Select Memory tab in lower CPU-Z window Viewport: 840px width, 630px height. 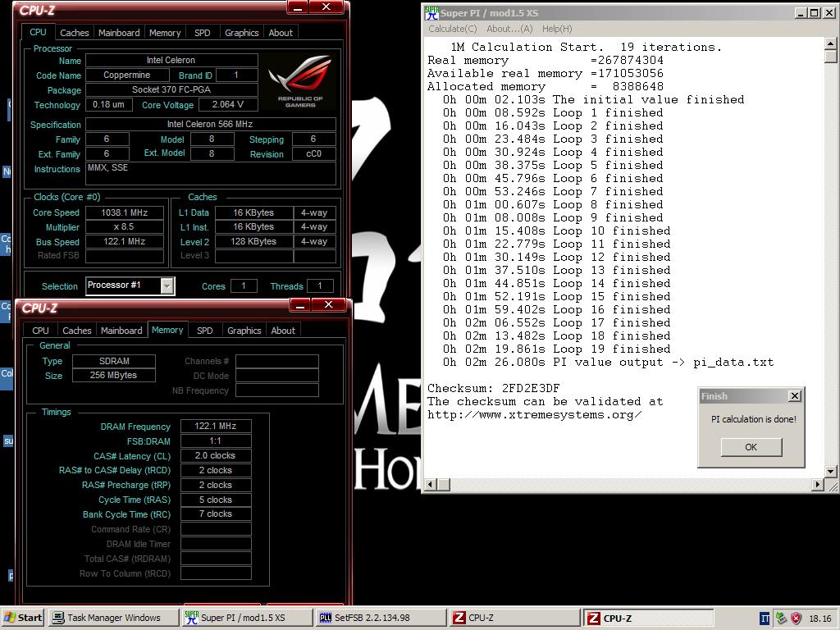(167, 330)
